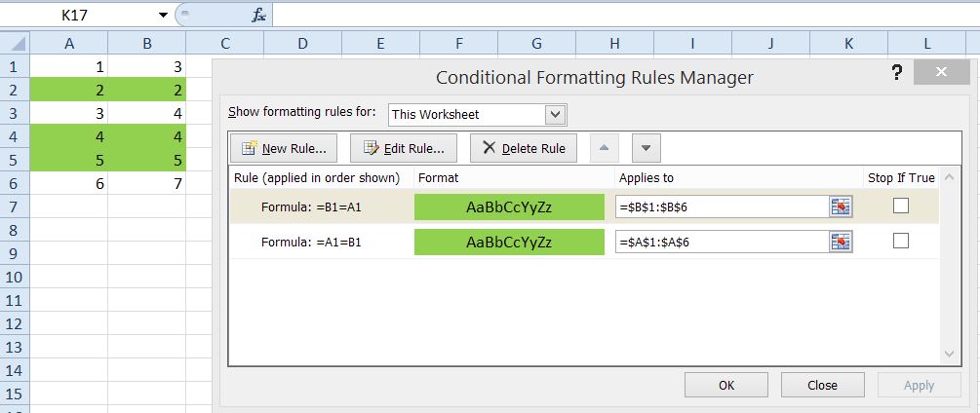This screenshot has width=980, height=413.
Task: Click the dialog Help question mark
Action: pos(897,75)
